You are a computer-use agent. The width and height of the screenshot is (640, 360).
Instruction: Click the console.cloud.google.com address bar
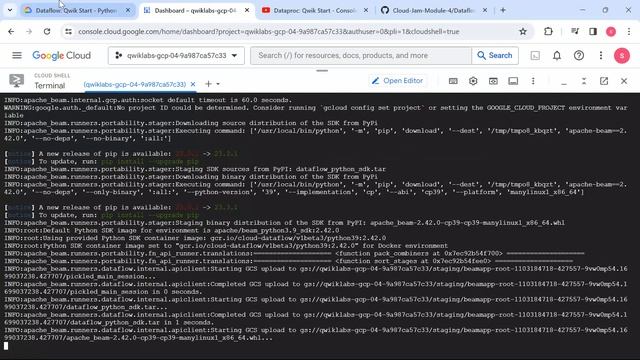coord(269,31)
